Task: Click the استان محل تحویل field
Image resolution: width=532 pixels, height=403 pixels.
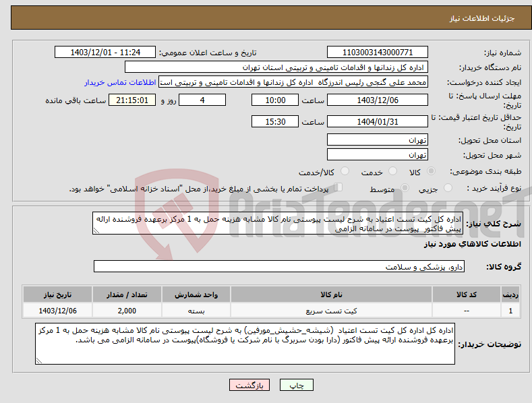Action: tap(378, 139)
